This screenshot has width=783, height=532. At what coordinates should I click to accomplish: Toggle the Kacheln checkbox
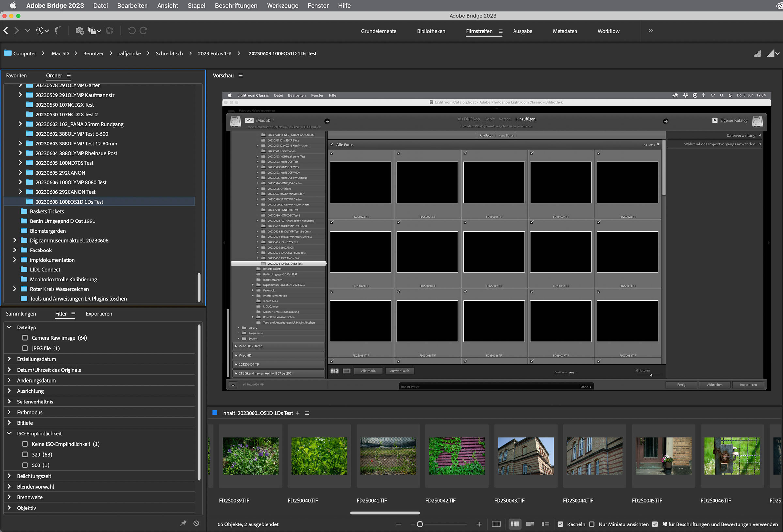tap(560, 524)
